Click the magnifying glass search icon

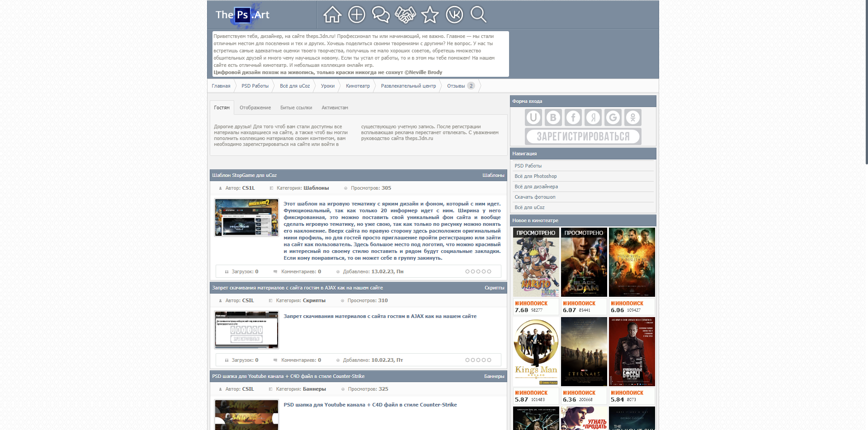pyautogui.click(x=478, y=15)
